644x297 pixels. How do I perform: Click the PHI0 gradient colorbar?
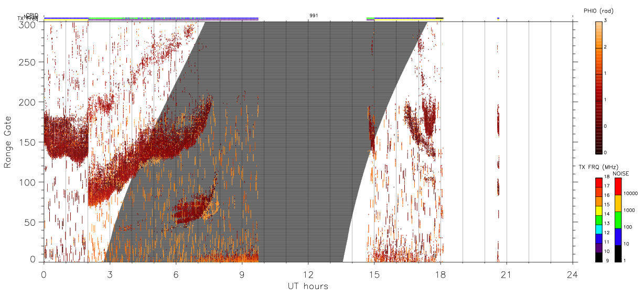pos(599,87)
